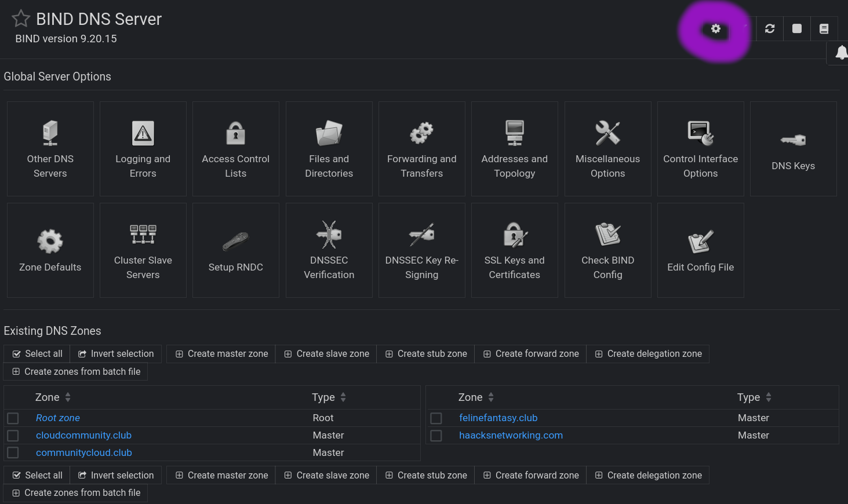Open Edit Config File icon
The height and width of the screenshot is (504, 848).
pos(700,242)
